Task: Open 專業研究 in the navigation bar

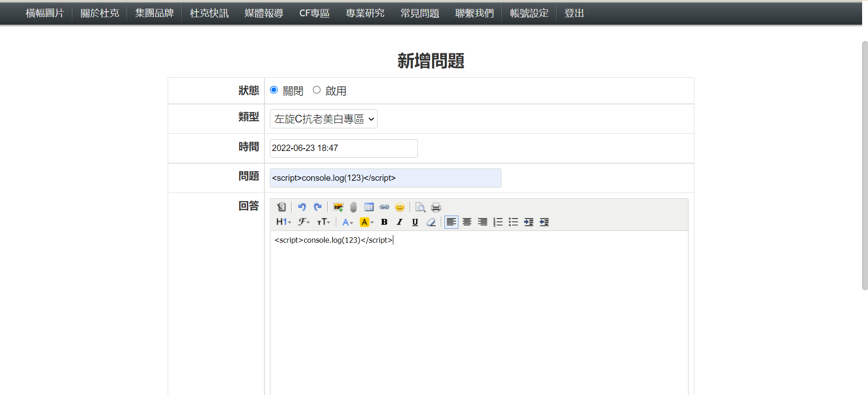Action: pyautogui.click(x=365, y=13)
